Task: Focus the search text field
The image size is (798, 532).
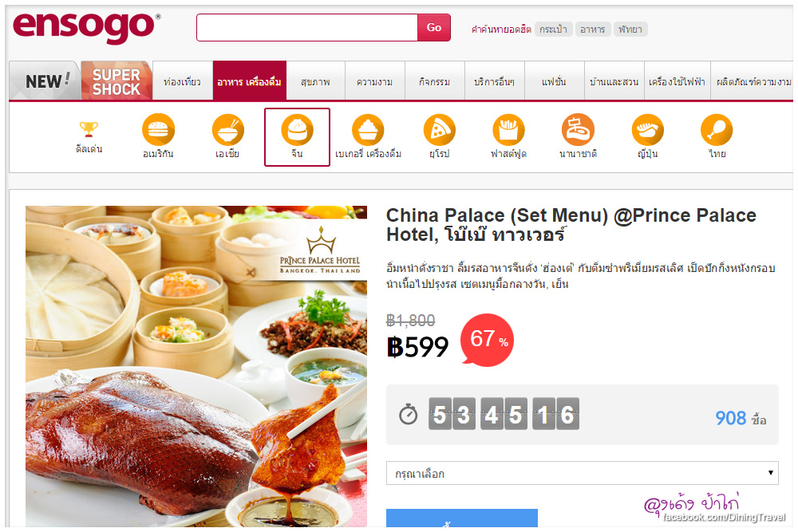Action: [307, 27]
